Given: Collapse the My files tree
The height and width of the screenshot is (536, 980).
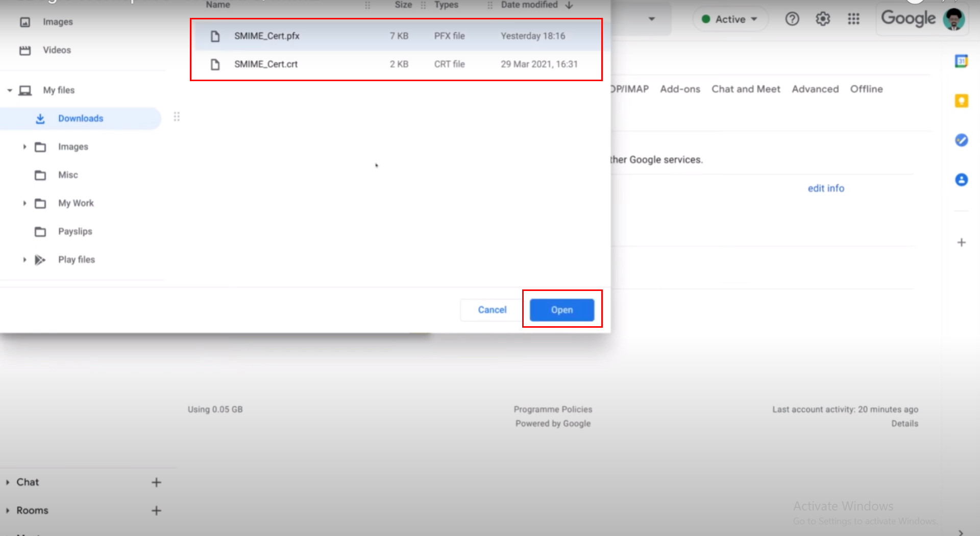Looking at the screenshot, I should coord(10,90).
